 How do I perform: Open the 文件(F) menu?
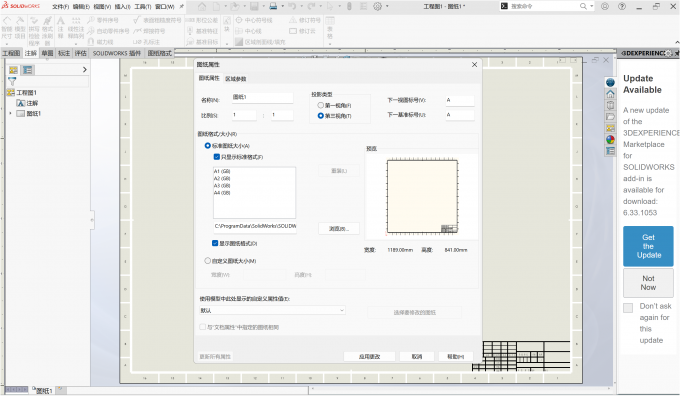click(x=60, y=7)
